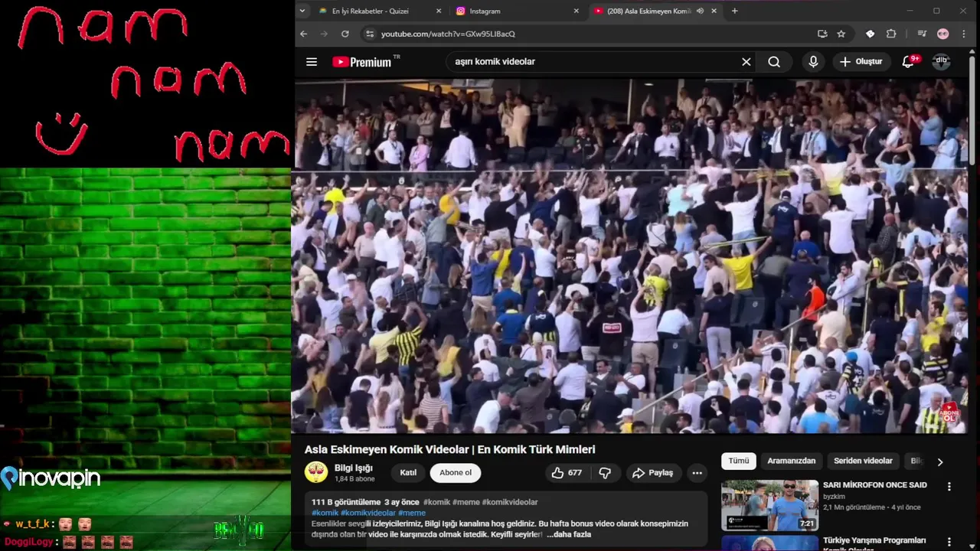This screenshot has width=980, height=551.
Task: Click the 111 B görüntüleme text
Action: 346,502
